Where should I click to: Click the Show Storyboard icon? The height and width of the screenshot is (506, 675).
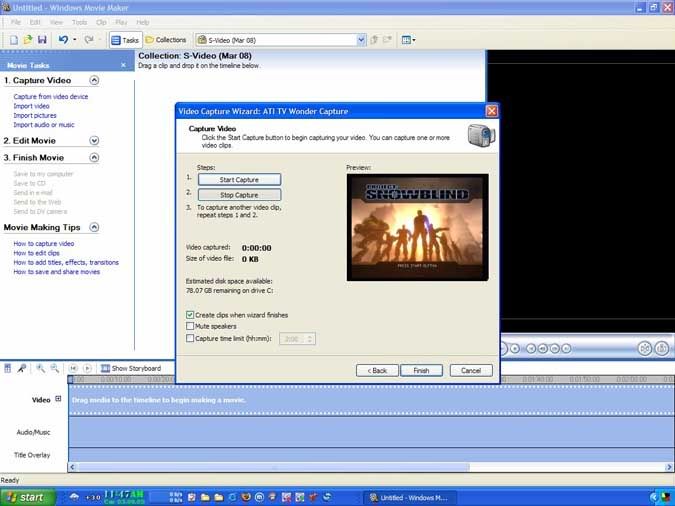(x=105, y=368)
